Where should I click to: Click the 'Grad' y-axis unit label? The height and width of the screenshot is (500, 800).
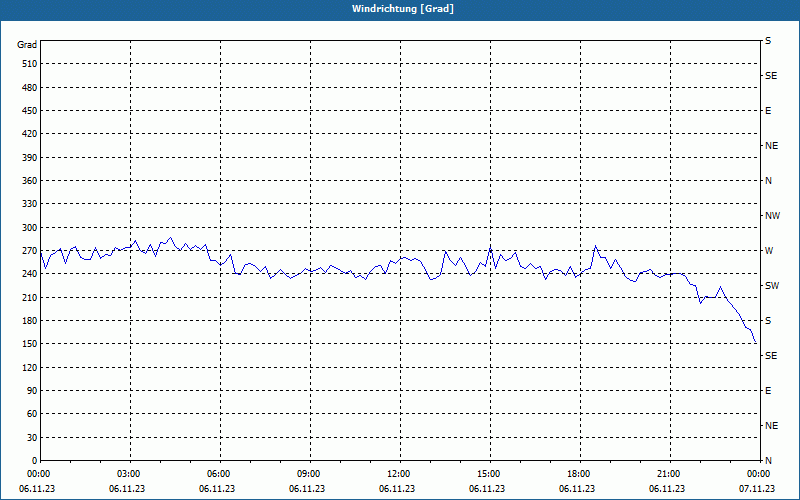pos(27,45)
